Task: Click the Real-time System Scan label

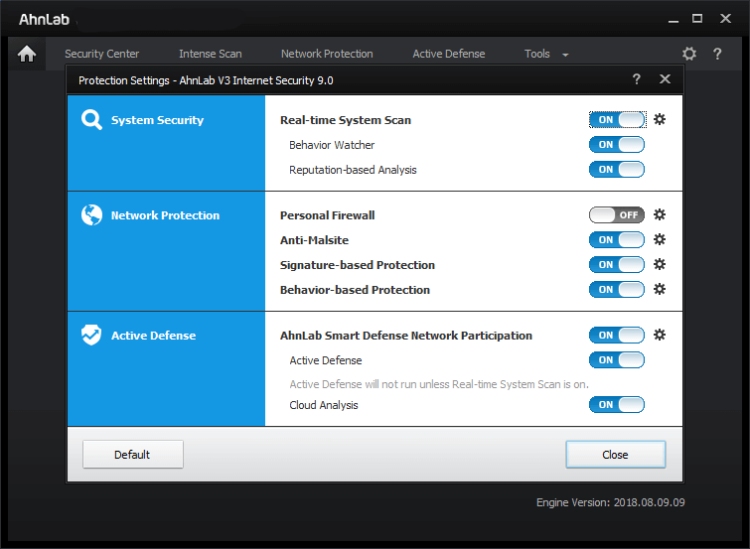Action: click(x=345, y=120)
